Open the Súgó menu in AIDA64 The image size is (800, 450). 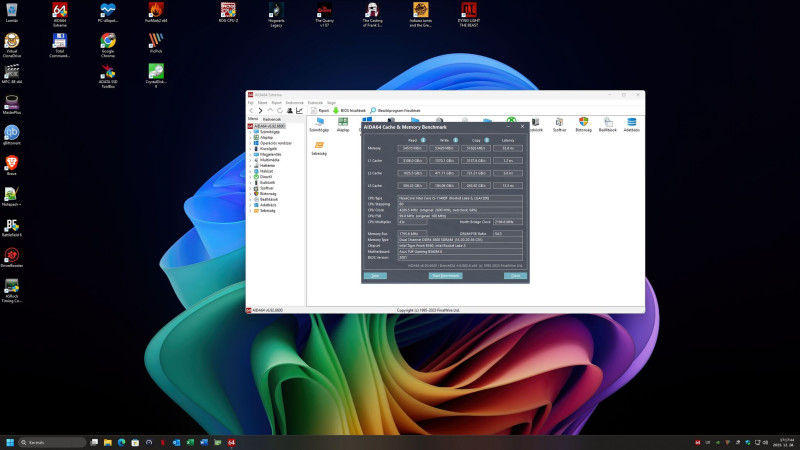point(331,103)
